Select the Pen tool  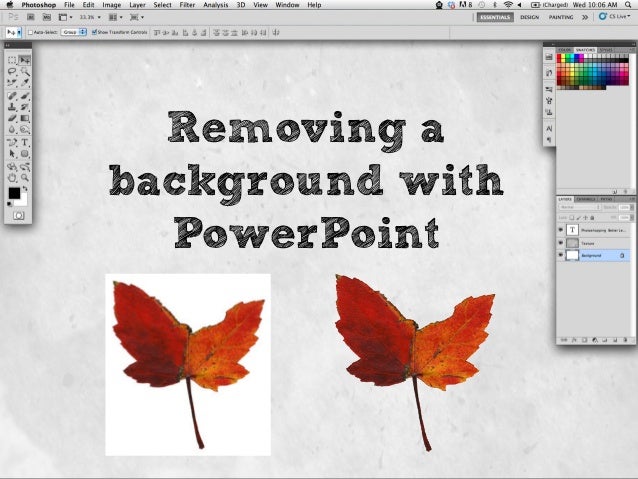tap(12, 142)
